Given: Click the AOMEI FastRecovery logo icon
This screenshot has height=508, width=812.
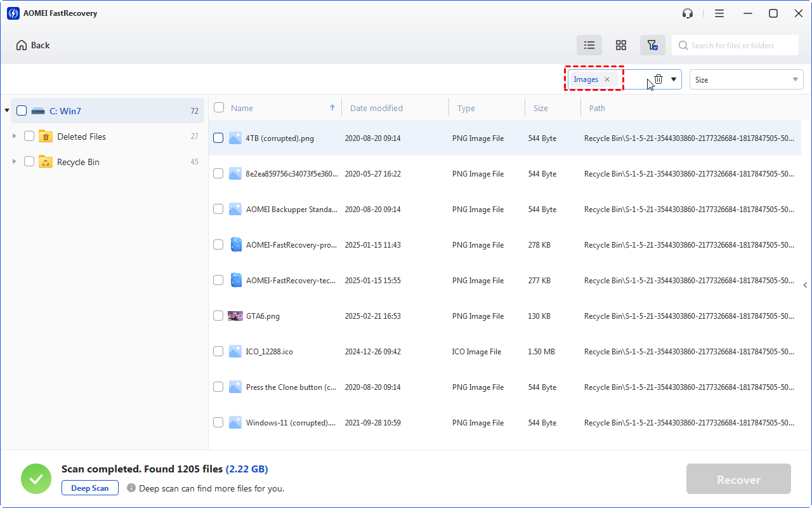Looking at the screenshot, I should pyautogui.click(x=13, y=13).
